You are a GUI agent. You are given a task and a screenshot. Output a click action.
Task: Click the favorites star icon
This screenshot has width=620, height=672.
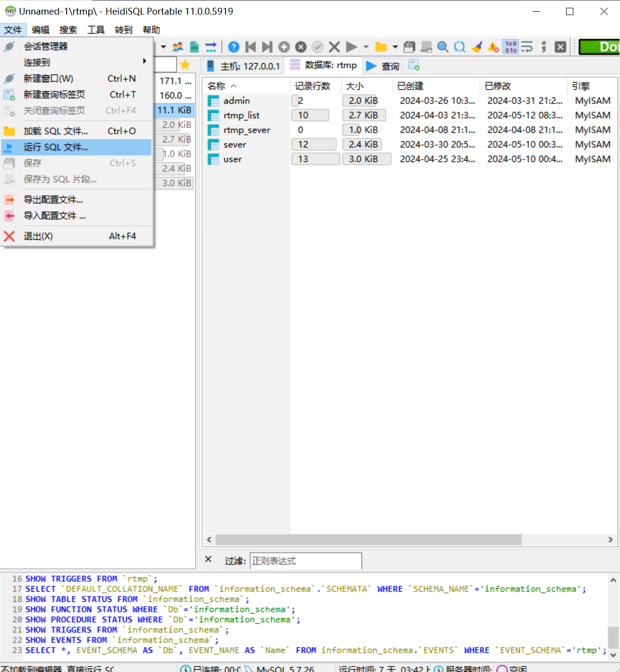(x=185, y=65)
